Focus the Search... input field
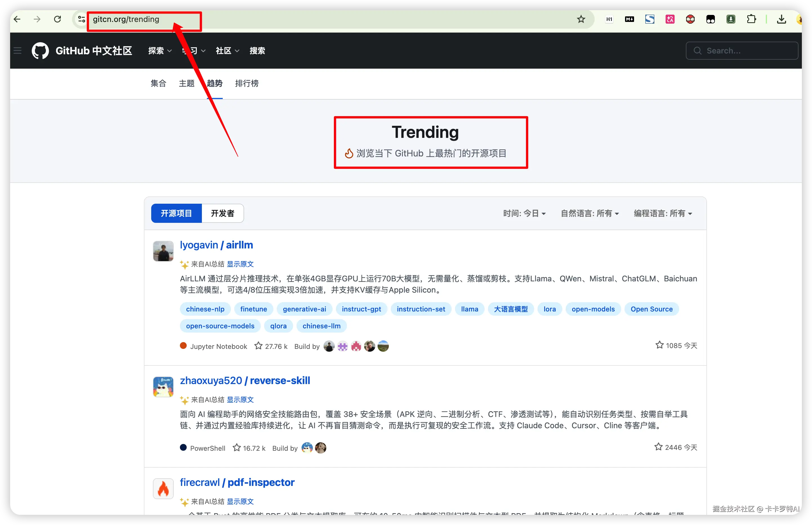 click(742, 51)
